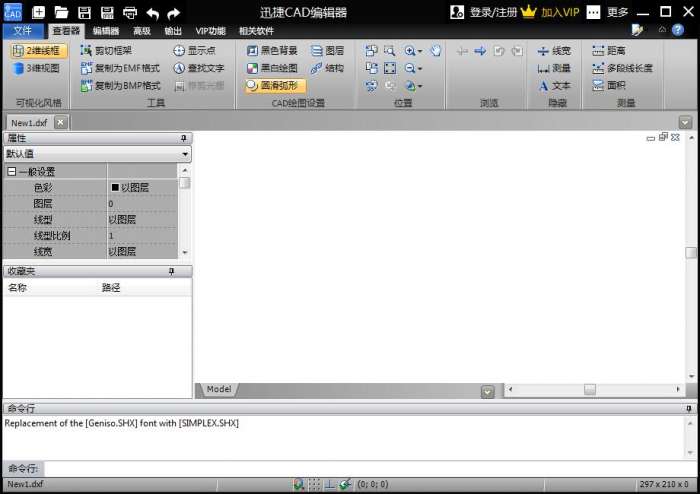
Task: Enable 黑色背景 (black background) mode
Action: 271,50
